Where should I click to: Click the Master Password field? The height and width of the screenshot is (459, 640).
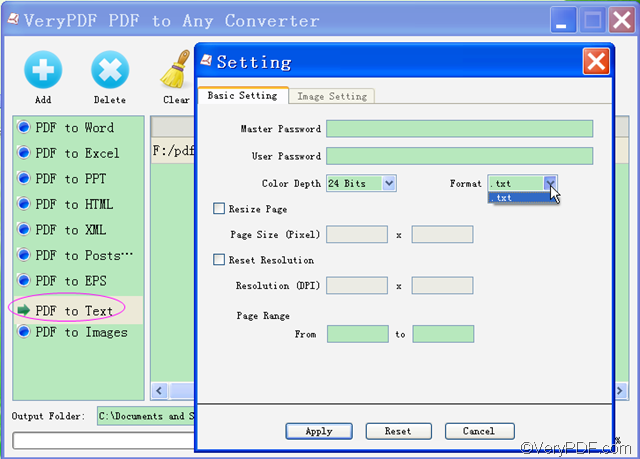[x=460, y=129]
